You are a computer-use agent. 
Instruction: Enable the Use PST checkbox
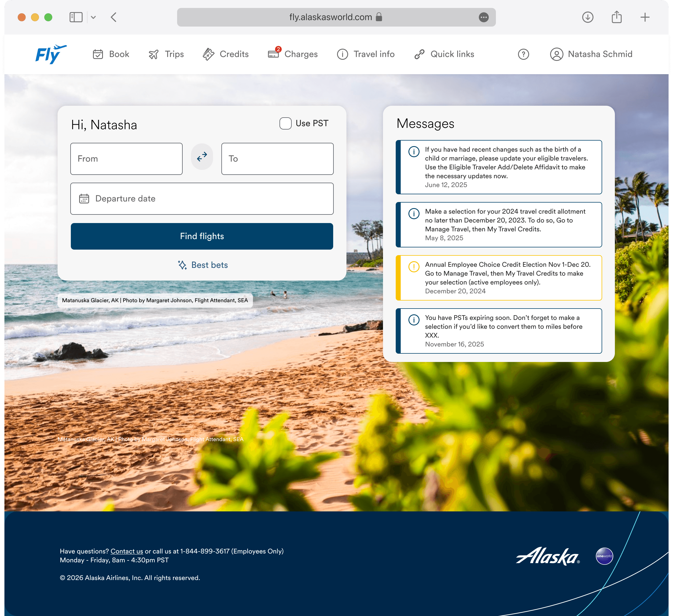[285, 123]
